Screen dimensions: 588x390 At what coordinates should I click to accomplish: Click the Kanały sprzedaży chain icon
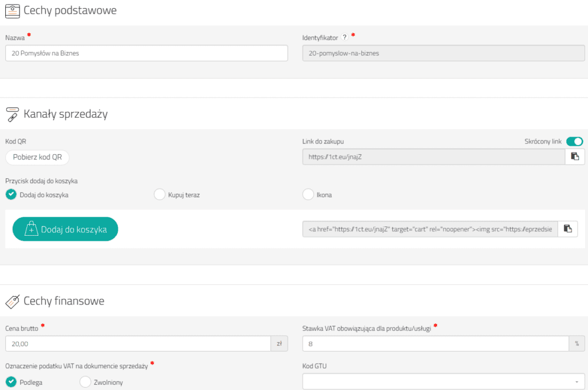(x=13, y=114)
